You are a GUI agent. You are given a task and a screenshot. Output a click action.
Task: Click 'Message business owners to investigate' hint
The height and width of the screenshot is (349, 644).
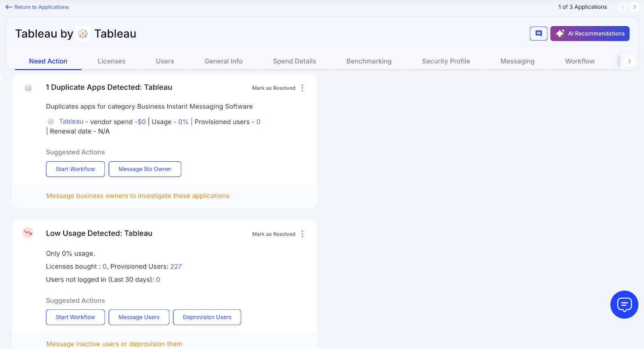[138, 196]
